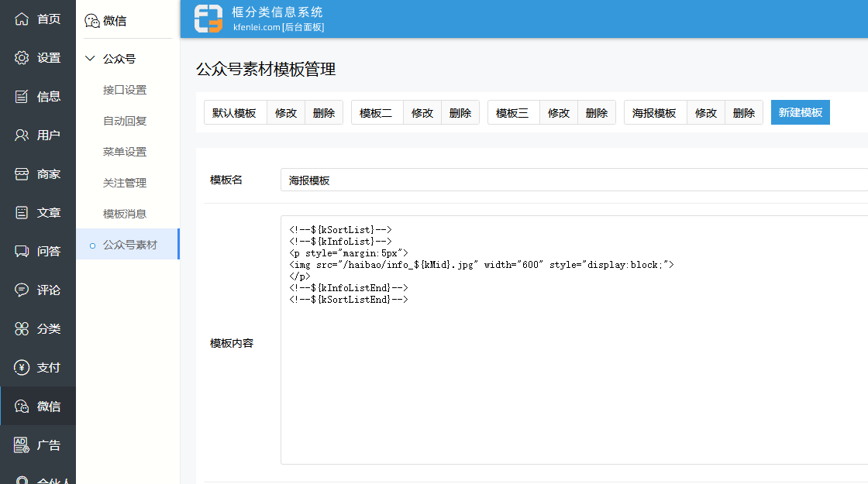Go to the 自动回复 menu item
The height and width of the screenshot is (484, 868).
125,121
